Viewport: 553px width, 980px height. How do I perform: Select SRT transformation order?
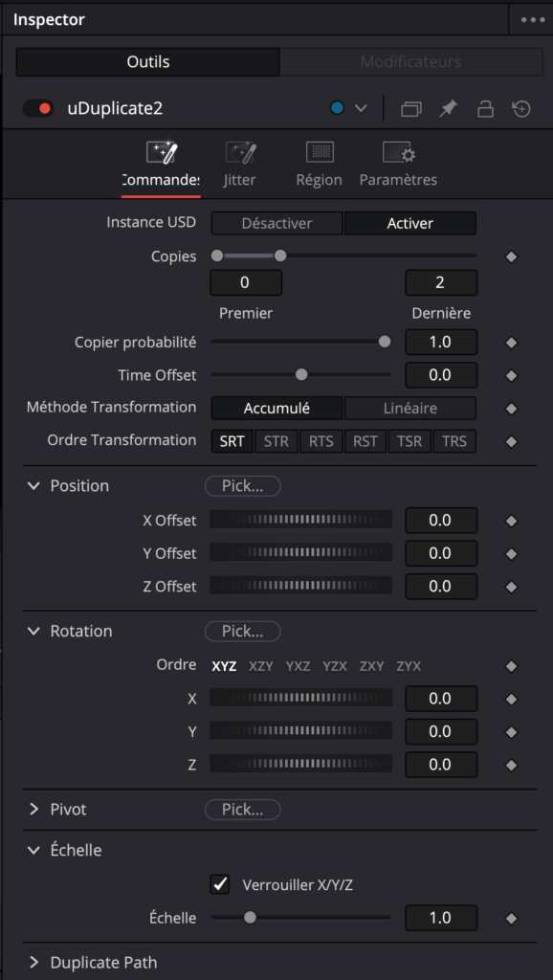click(x=232, y=441)
